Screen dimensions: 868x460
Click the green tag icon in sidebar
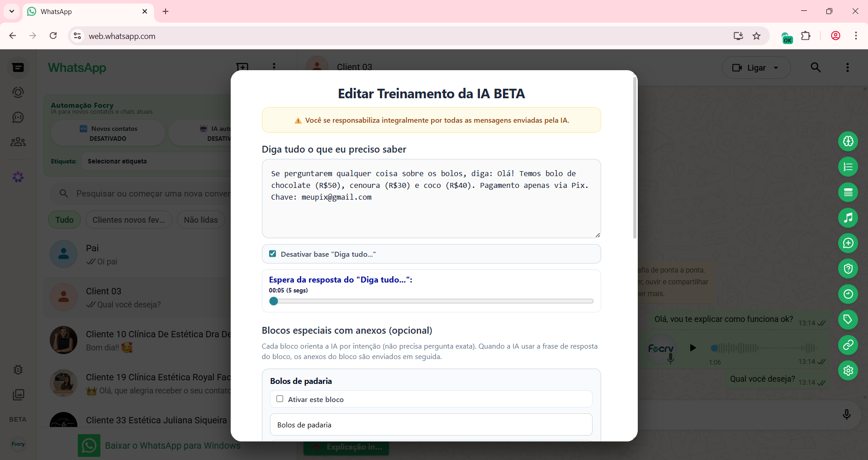(848, 320)
